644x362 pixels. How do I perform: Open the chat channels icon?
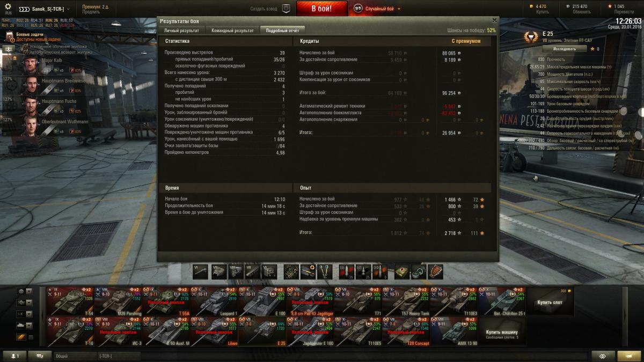(x=40, y=356)
